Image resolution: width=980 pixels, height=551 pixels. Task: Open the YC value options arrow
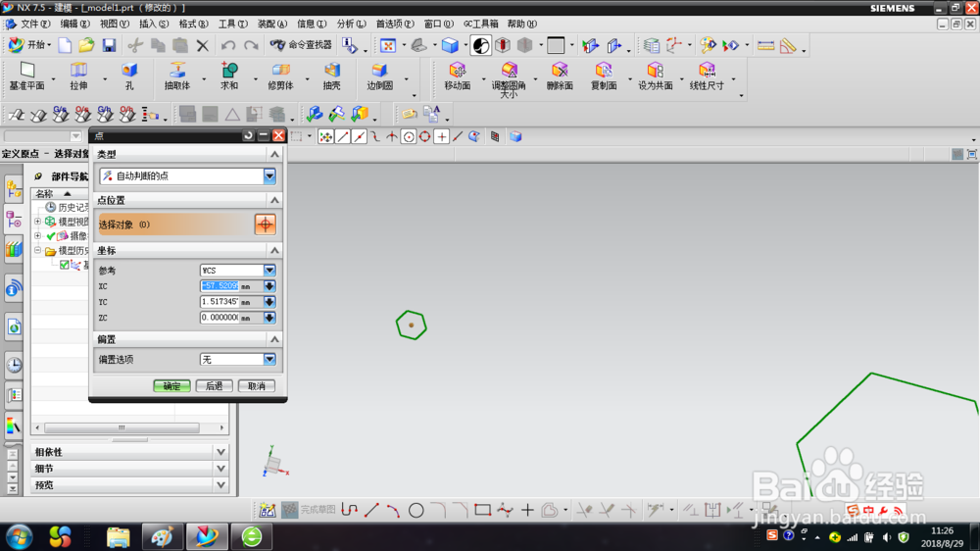tap(269, 301)
